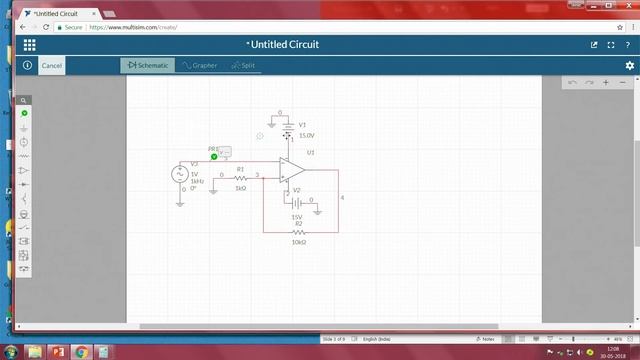Close the Untitled Circuit browser tab

94,13
